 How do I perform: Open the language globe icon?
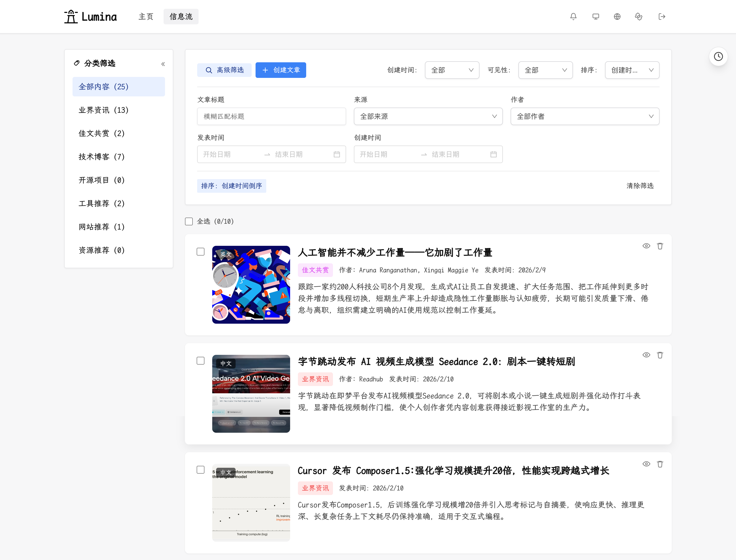coord(617,16)
